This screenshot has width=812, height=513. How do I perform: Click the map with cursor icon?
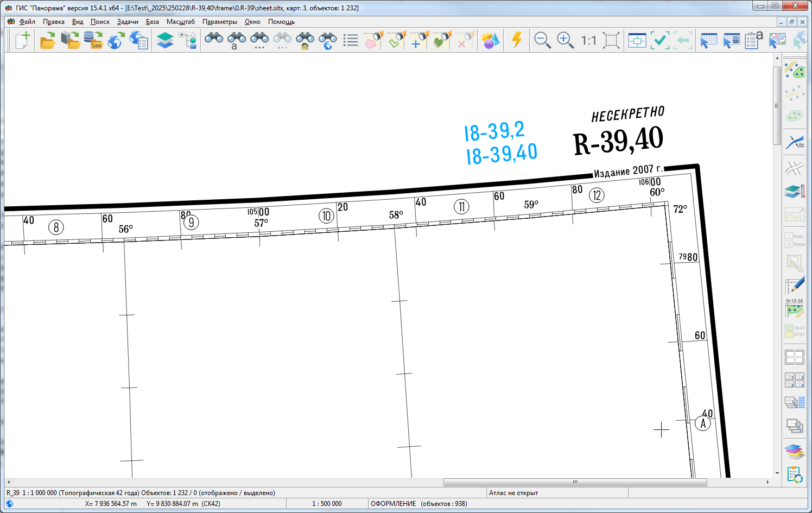point(777,40)
